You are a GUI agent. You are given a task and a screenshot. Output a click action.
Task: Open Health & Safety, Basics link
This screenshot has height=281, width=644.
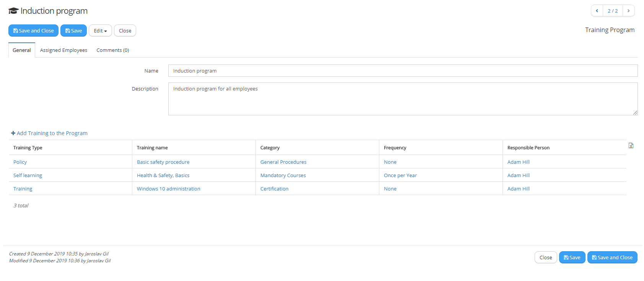pyautogui.click(x=163, y=175)
